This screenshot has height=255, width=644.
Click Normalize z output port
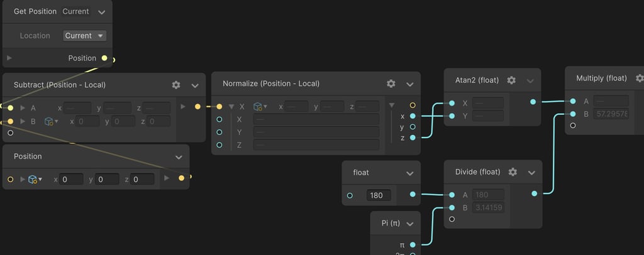413,138
